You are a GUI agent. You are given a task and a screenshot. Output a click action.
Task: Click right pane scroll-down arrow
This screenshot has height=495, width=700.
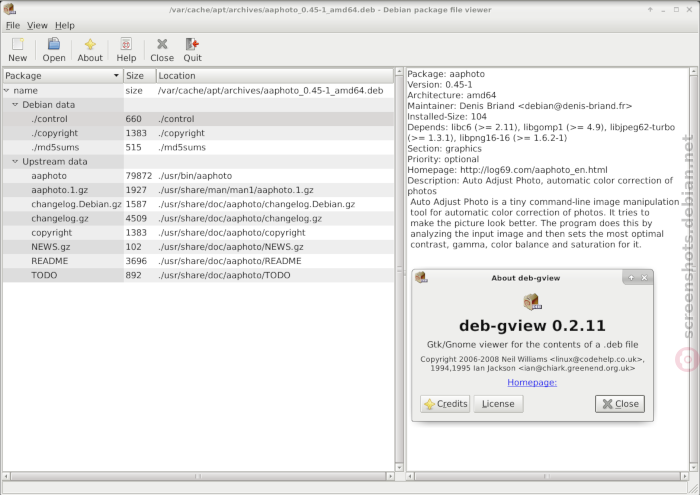[x=693, y=468]
